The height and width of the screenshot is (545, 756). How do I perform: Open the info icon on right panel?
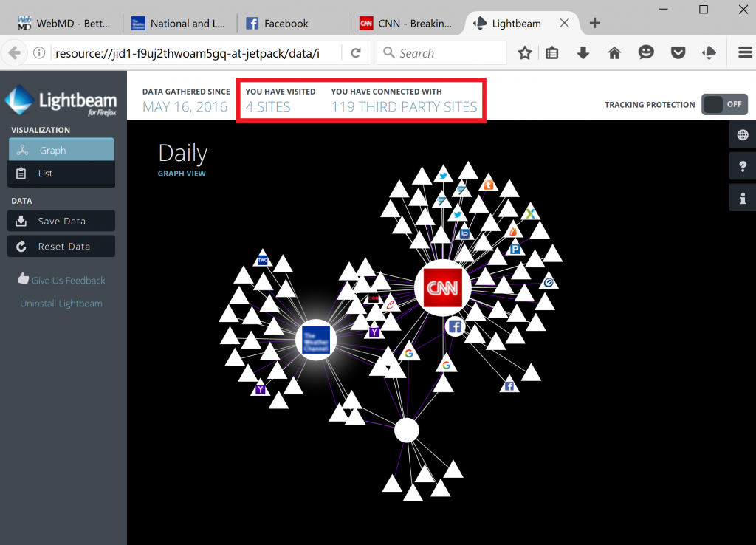click(743, 198)
